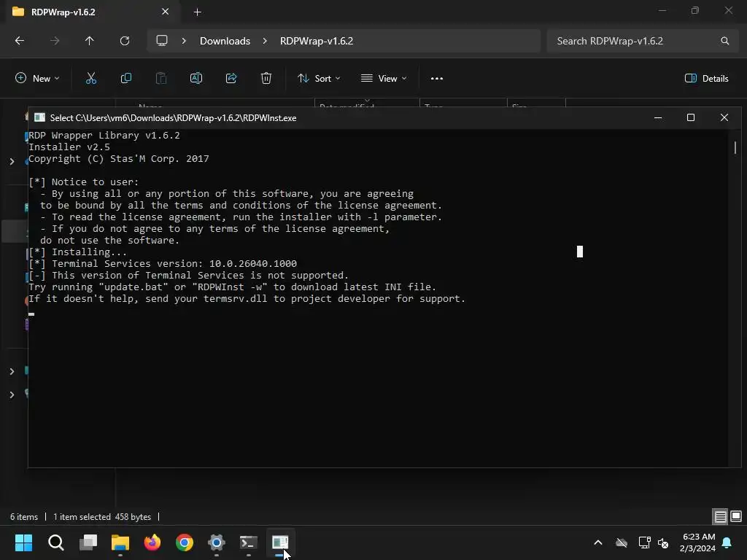The width and height of the screenshot is (747, 560).
Task: Open File Explorer from taskbar
Action: coord(120,542)
